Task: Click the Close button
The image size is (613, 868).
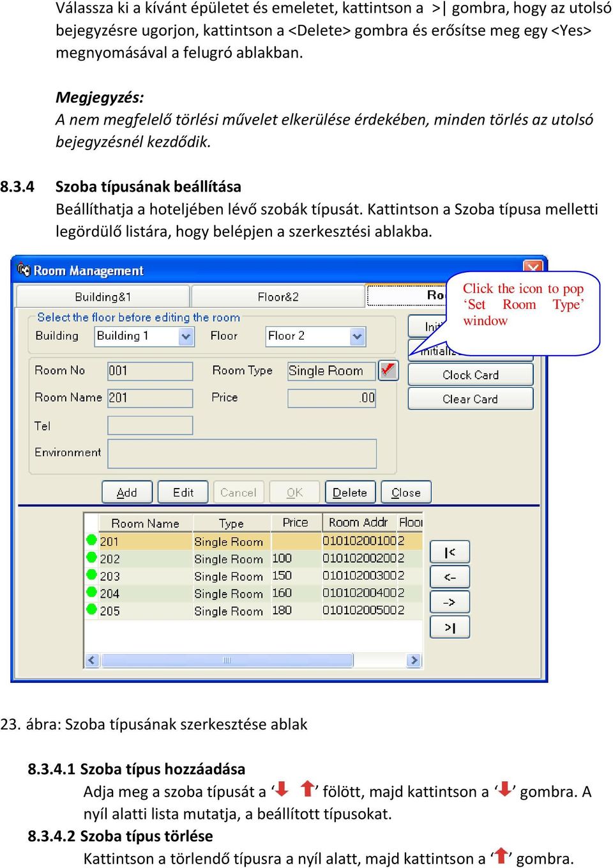Action: pyautogui.click(x=406, y=492)
